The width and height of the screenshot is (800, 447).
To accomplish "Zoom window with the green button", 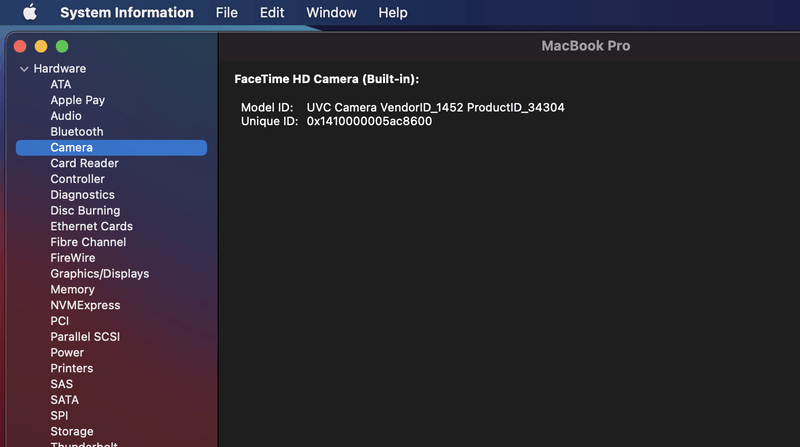I will tap(62, 46).
